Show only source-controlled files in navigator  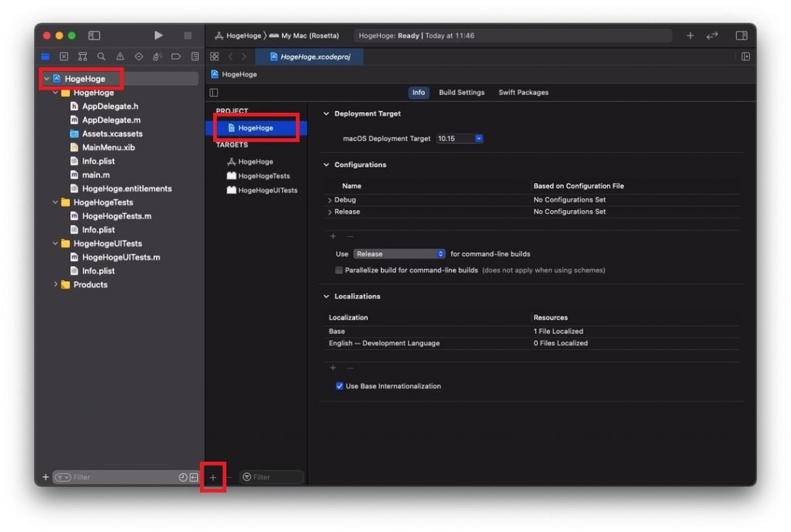(x=194, y=477)
